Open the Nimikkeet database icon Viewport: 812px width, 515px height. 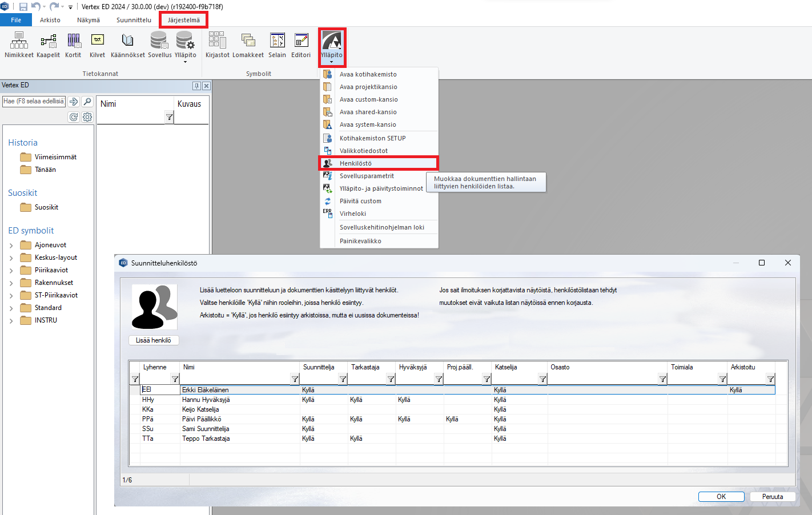click(19, 45)
